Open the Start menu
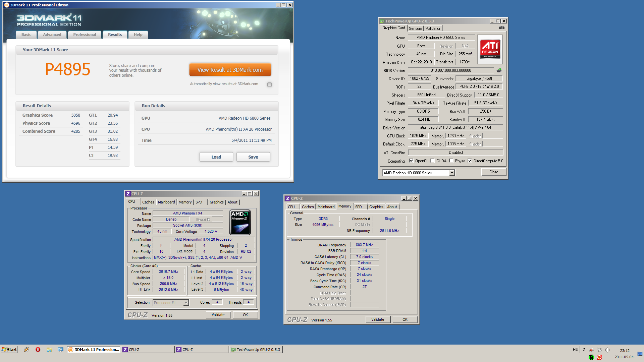Viewport: 644px width, 362px height. (x=9, y=350)
